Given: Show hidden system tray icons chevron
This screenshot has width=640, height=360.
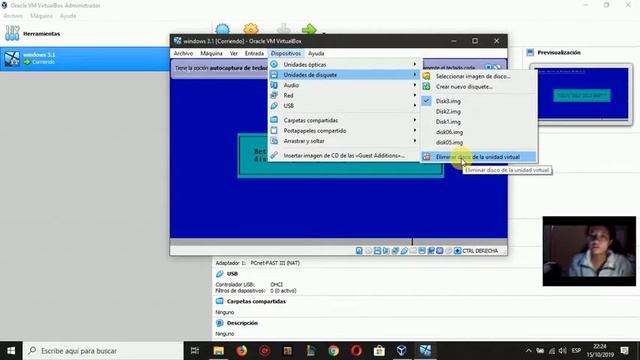Looking at the screenshot, I should point(529,351).
